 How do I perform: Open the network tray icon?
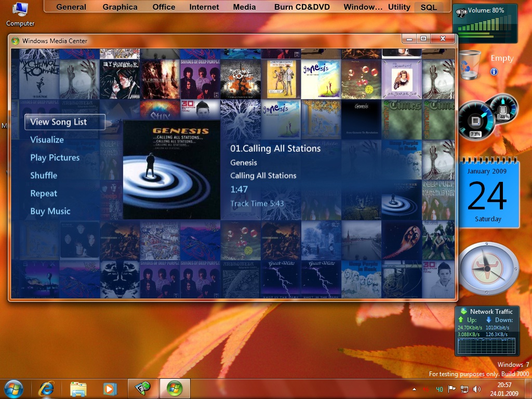pyautogui.click(x=464, y=389)
